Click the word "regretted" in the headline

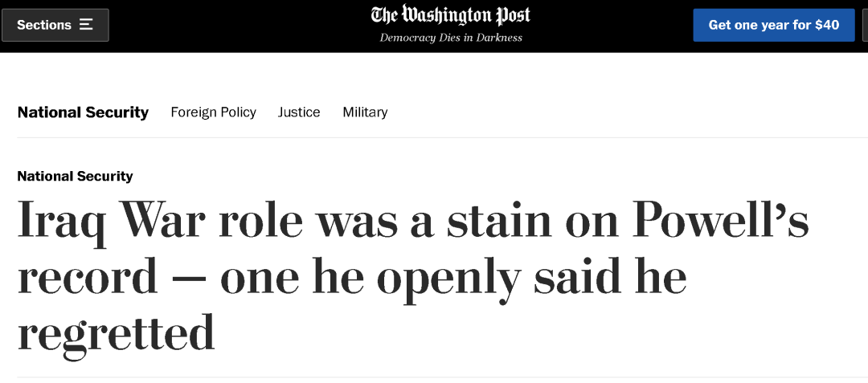pyautogui.click(x=117, y=332)
